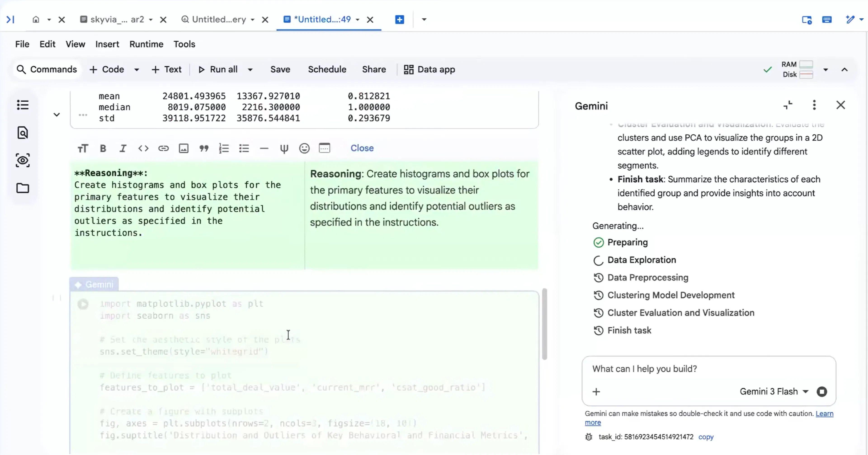Open the keyboard icon at top right
The width and height of the screenshot is (868, 455).
tap(827, 20)
